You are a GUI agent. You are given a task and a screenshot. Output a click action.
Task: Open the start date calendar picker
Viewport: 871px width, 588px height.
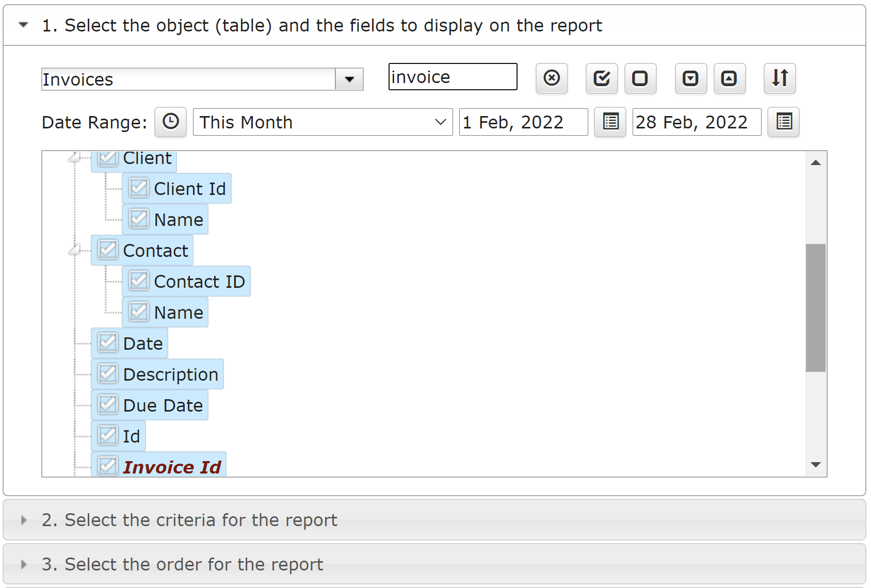click(x=610, y=122)
